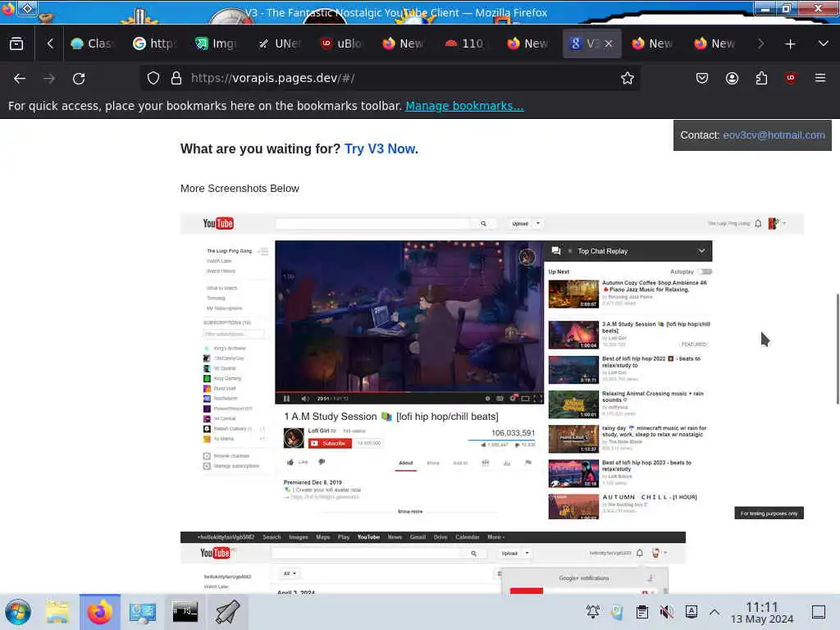Open the Firefox account menu icon
Screen dimensions: 840x630
click(x=732, y=78)
